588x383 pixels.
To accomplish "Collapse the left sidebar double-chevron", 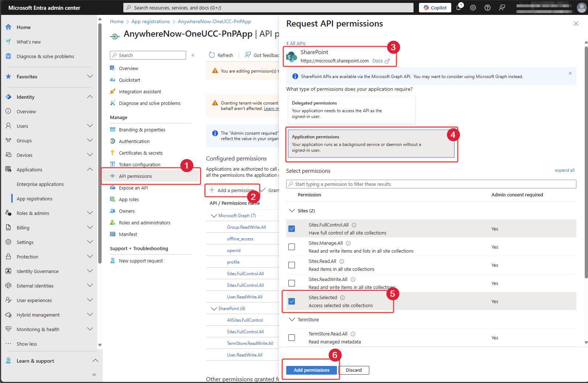I will click(x=94, y=375).
